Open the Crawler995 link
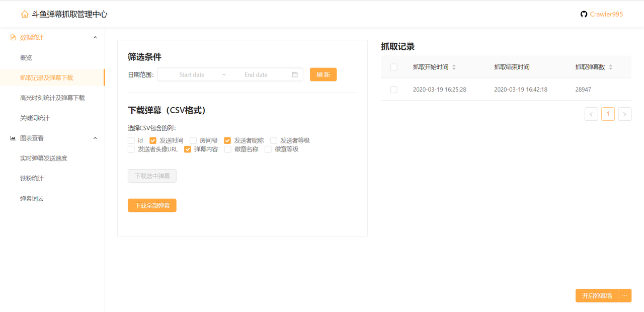Image resolution: width=644 pixels, height=312 pixels. pyautogui.click(x=606, y=14)
